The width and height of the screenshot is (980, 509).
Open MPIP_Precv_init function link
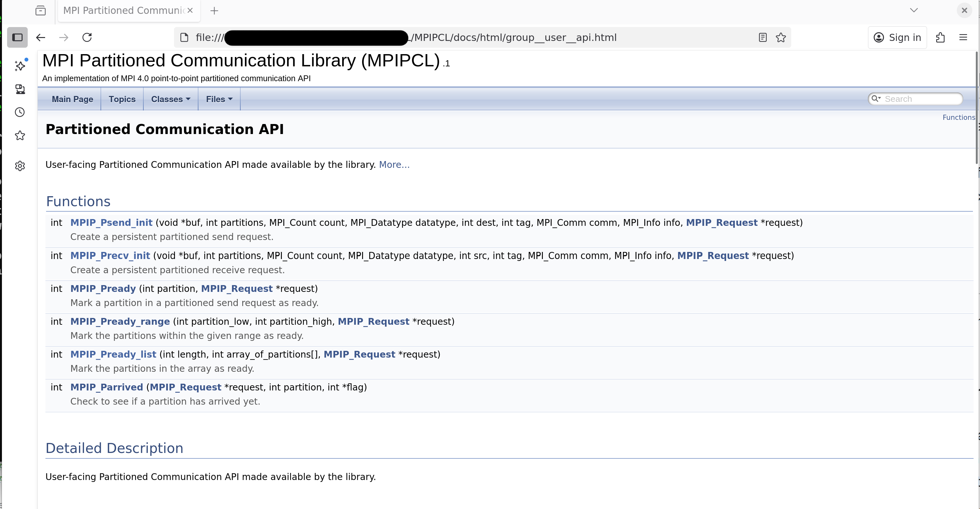coord(110,256)
